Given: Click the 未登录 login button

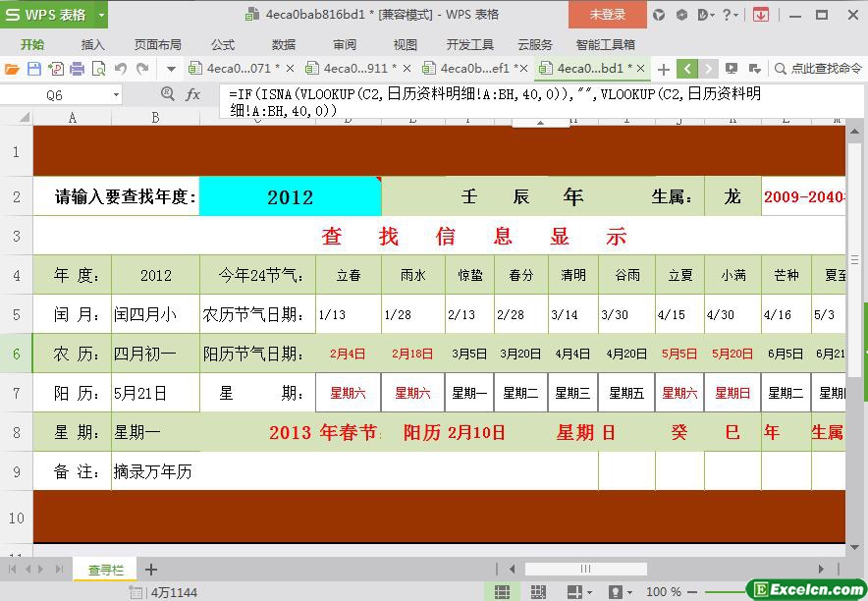Looking at the screenshot, I should click(607, 15).
